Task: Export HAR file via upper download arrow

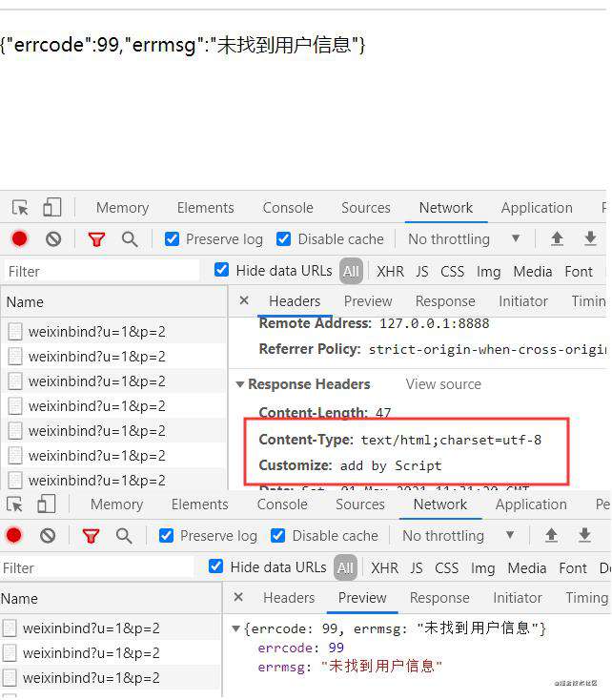Action: tap(590, 238)
